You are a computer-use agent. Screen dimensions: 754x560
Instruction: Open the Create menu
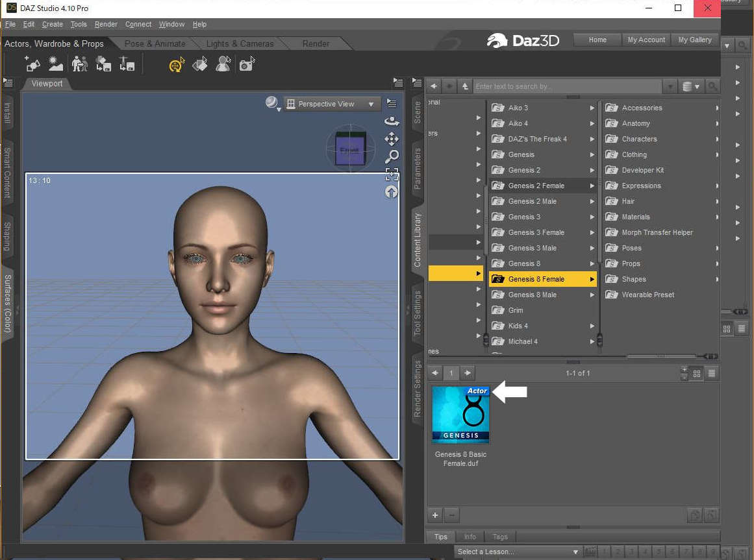pos(53,24)
